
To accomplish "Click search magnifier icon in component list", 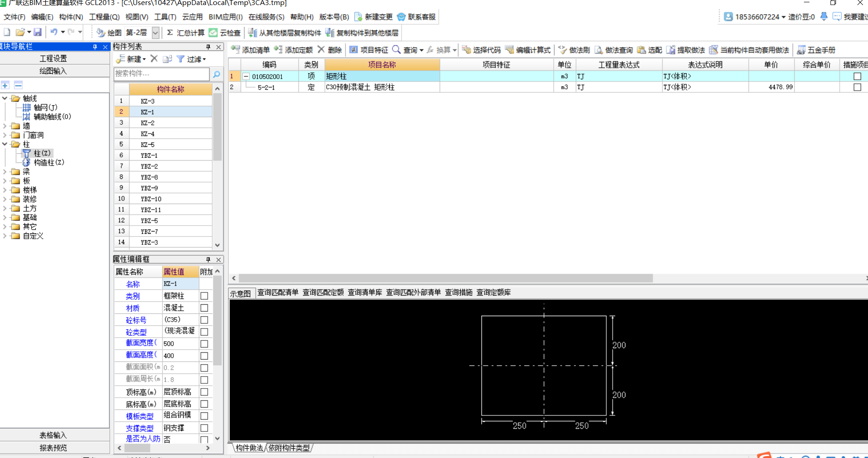I will click(216, 74).
